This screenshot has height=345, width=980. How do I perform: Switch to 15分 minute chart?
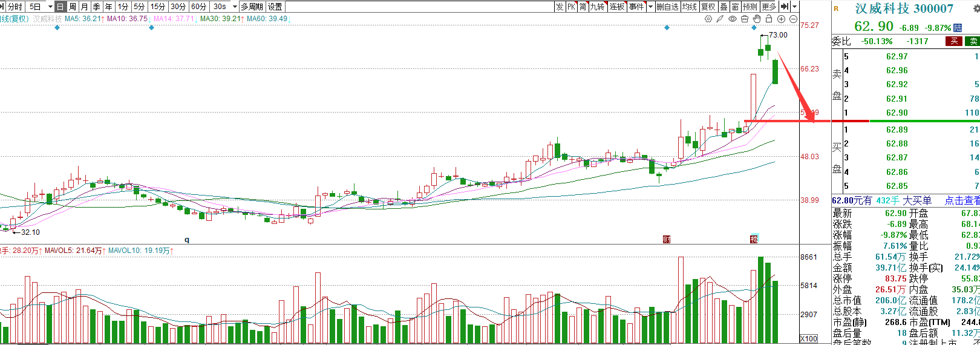158,7
